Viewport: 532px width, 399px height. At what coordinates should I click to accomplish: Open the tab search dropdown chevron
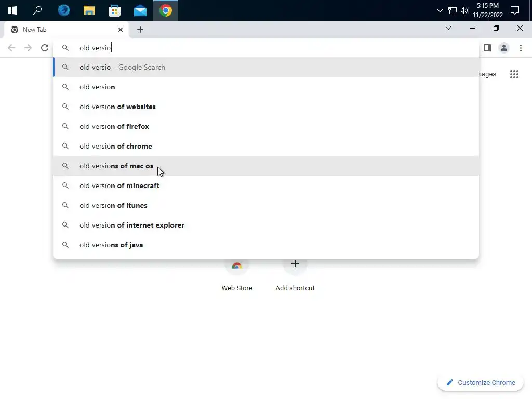coord(448,28)
